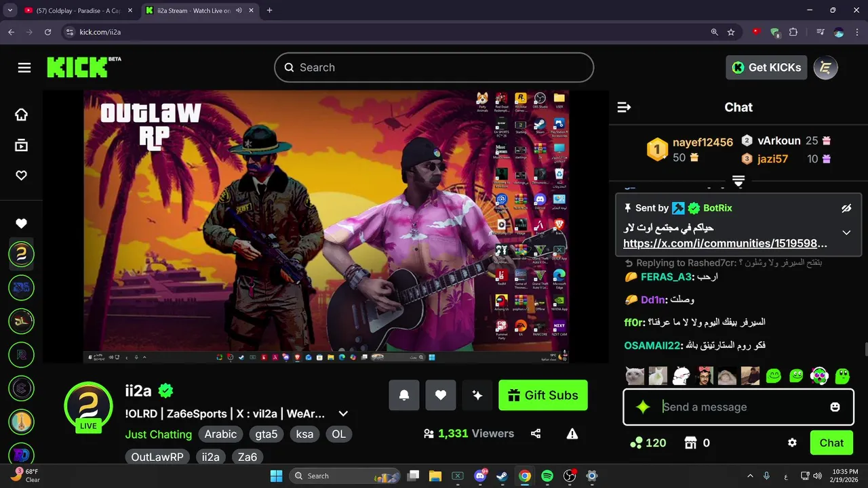This screenshot has height=488, width=868.
Task: Mute the ii2a Stream tab audio
Action: click(239, 10)
